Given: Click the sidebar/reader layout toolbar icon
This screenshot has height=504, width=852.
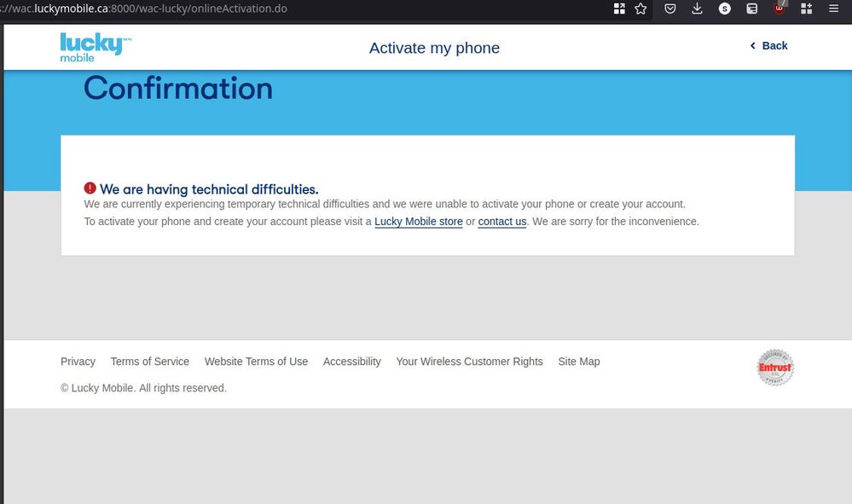Looking at the screenshot, I should (x=751, y=9).
